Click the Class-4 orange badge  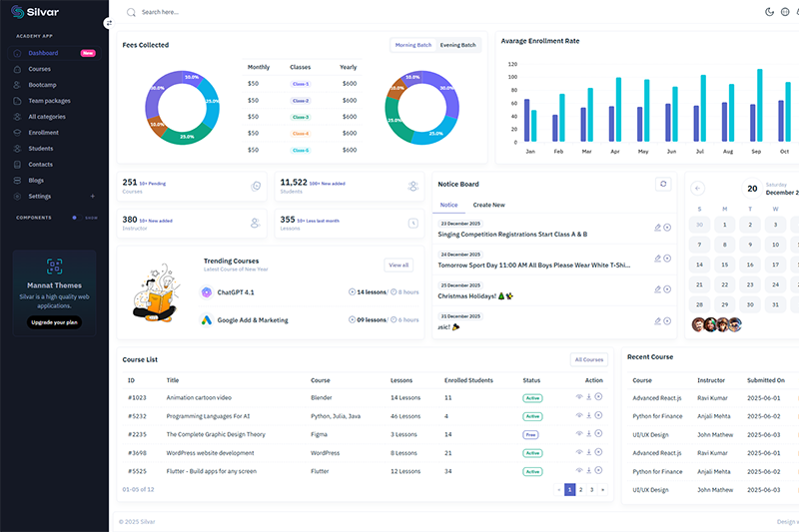(x=300, y=133)
